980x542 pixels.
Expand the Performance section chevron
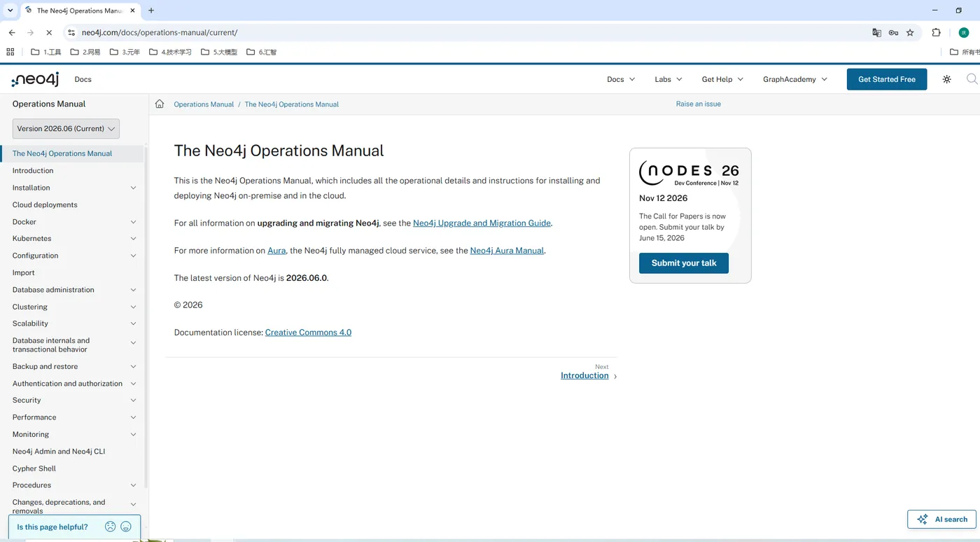pyautogui.click(x=134, y=417)
